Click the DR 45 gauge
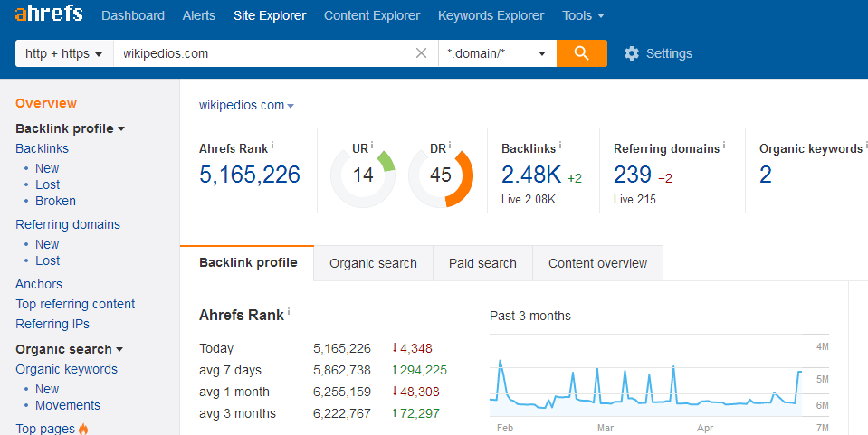 pyautogui.click(x=441, y=175)
